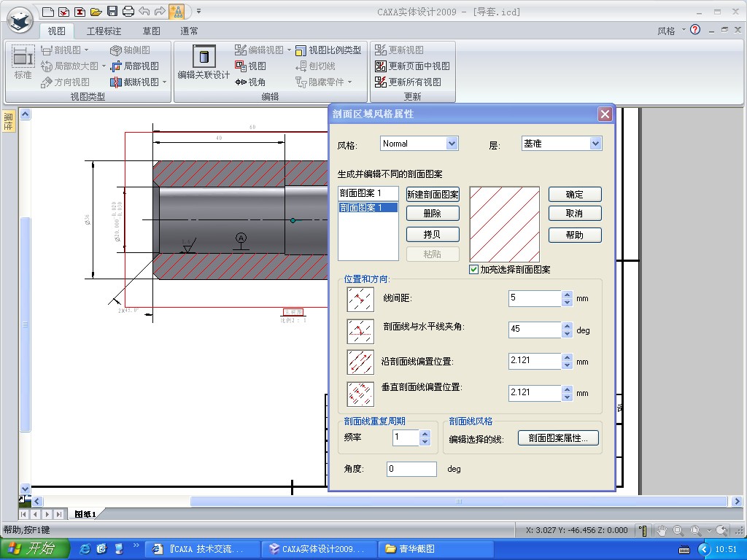Click the 新建剖面图案 button

[x=433, y=194]
